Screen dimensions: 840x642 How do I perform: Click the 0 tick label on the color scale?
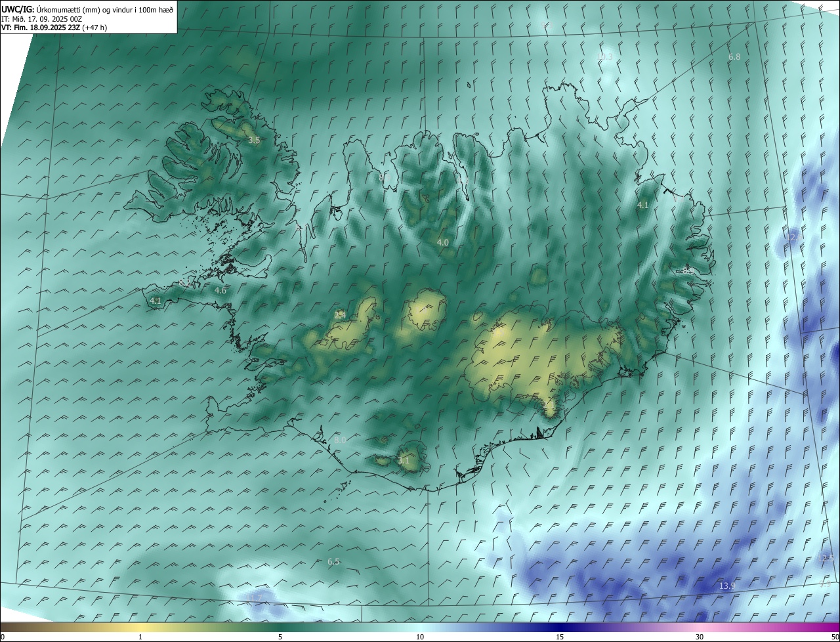coord(3,637)
